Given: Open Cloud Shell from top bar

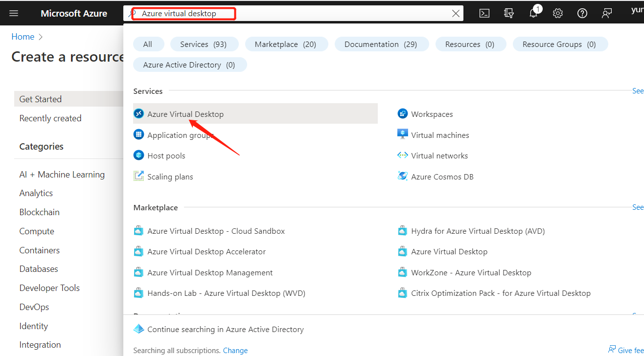Looking at the screenshot, I should click(484, 13).
